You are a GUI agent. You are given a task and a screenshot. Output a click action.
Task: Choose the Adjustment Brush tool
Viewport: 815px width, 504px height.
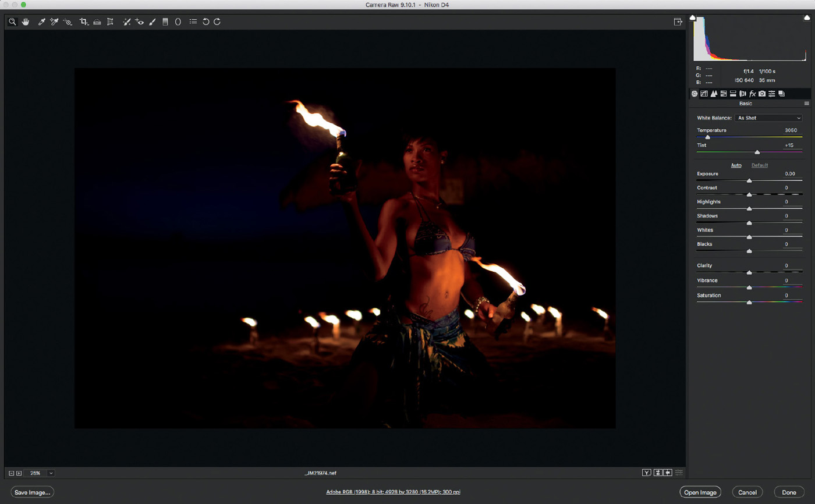point(152,22)
